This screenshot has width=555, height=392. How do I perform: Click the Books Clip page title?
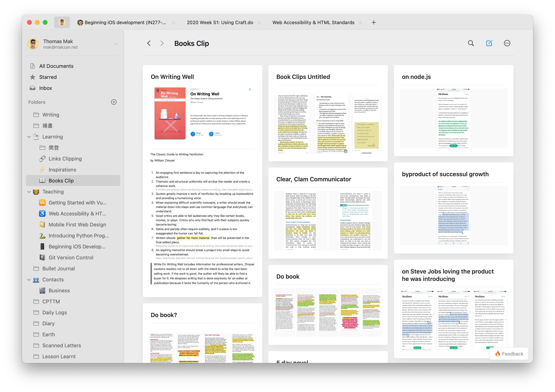[192, 44]
